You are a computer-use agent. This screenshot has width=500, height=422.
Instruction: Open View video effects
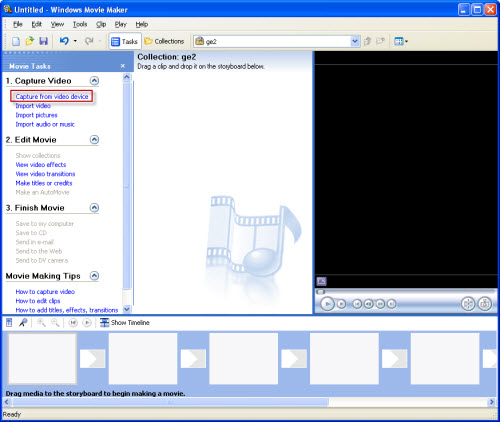[x=41, y=165]
